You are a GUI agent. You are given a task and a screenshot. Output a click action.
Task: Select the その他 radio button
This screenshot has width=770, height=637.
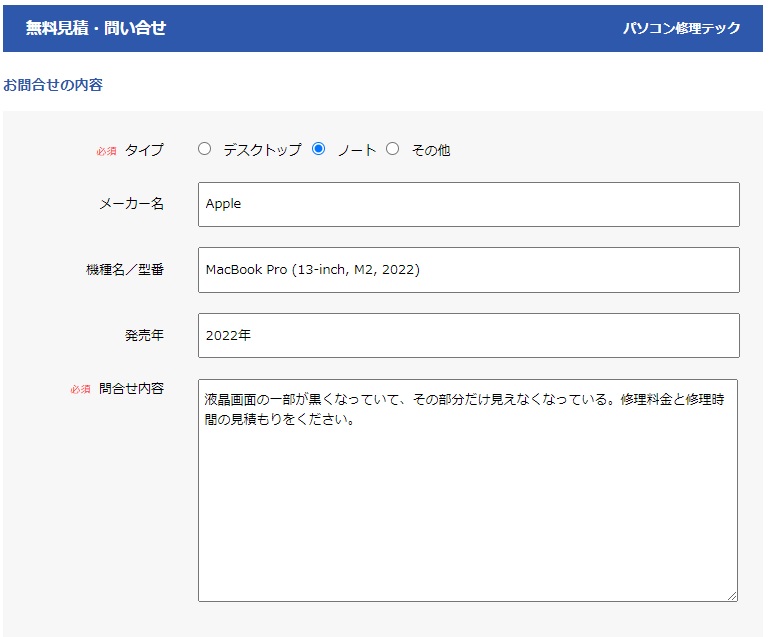392,148
